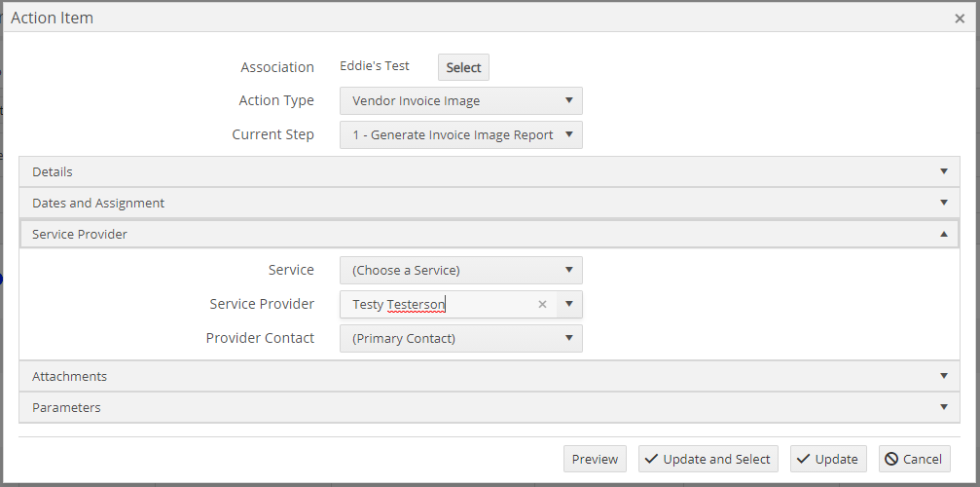The height and width of the screenshot is (487, 980).
Task: Expand the Attachments section
Action: tap(490, 376)
